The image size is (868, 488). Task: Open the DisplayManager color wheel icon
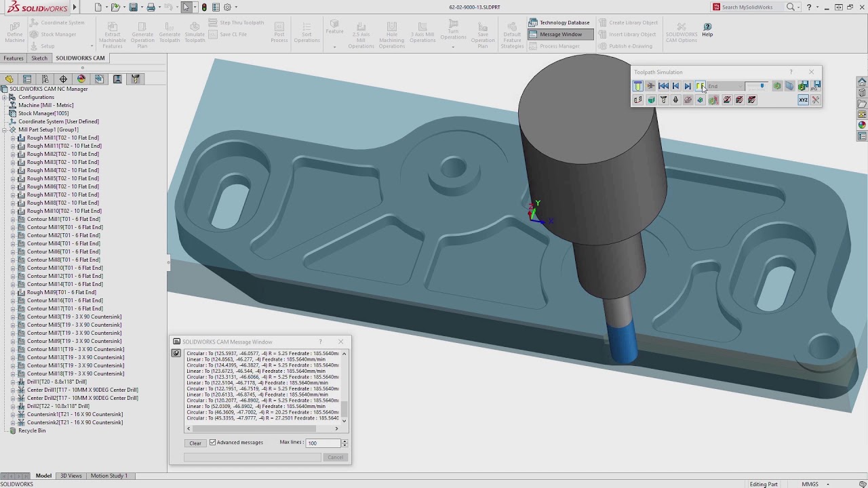coord(81,79)
